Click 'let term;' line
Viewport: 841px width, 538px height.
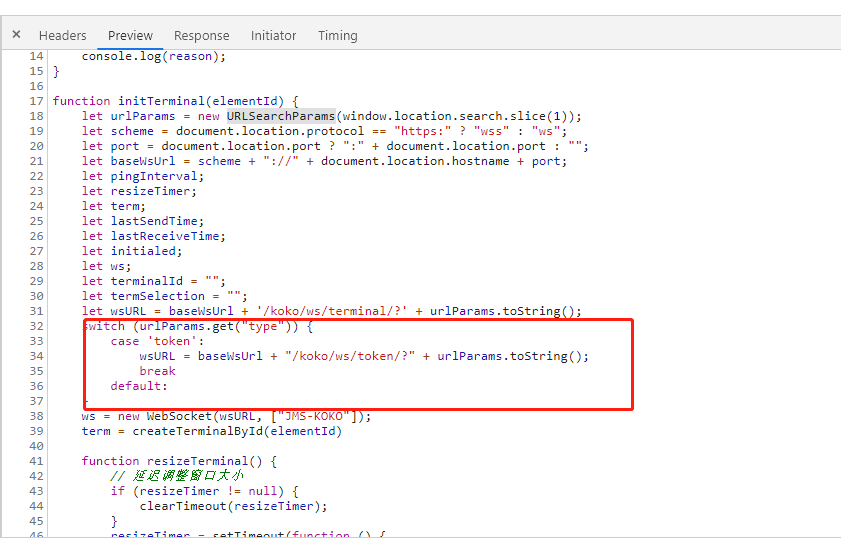coord(114,206)
